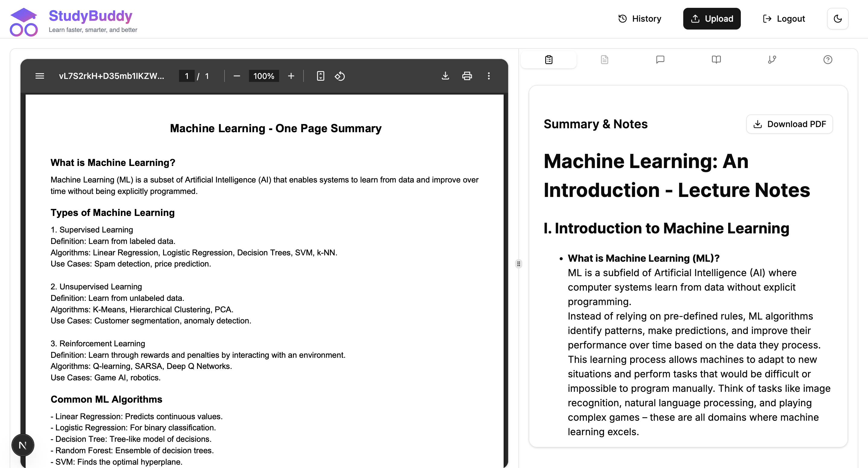The height and width of the screenshot is (468, 868).
Task: Print the PDF document
Action: (x=467, y=76)
